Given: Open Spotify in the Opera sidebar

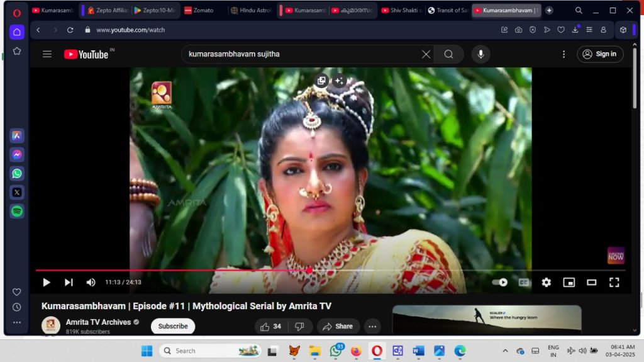Looking at the screenshot, I should click(x=17, y=212).
